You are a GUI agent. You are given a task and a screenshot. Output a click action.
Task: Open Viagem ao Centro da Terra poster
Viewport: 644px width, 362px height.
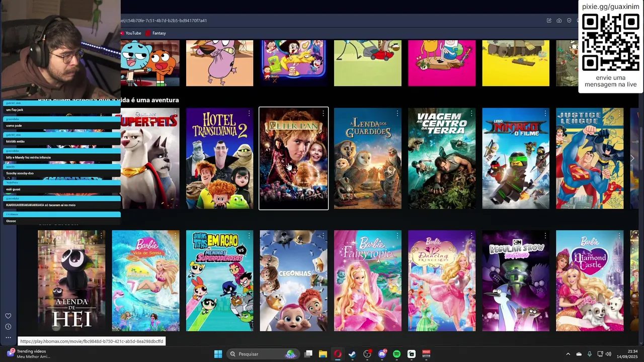click(442, 158)
